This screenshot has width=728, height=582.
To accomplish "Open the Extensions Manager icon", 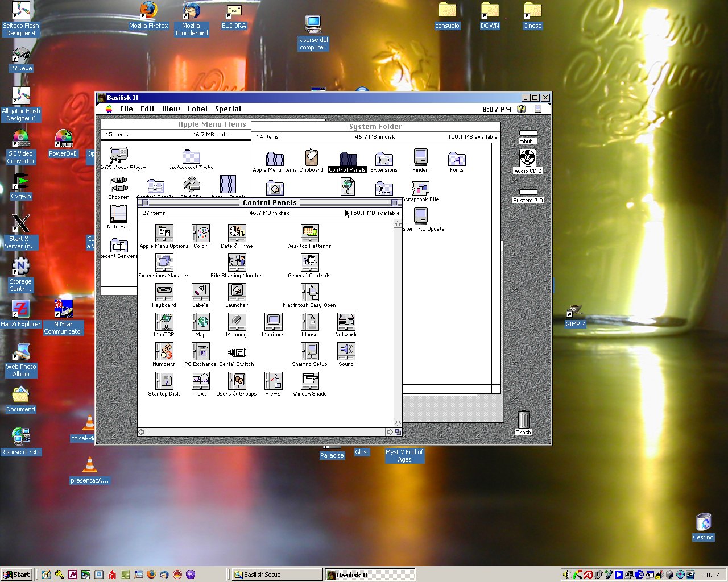I will 164,263.
